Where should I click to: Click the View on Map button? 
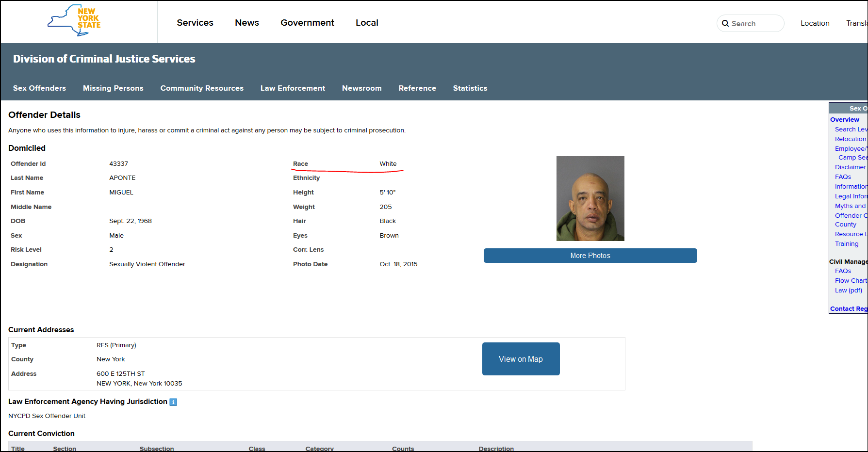point(521,359)
